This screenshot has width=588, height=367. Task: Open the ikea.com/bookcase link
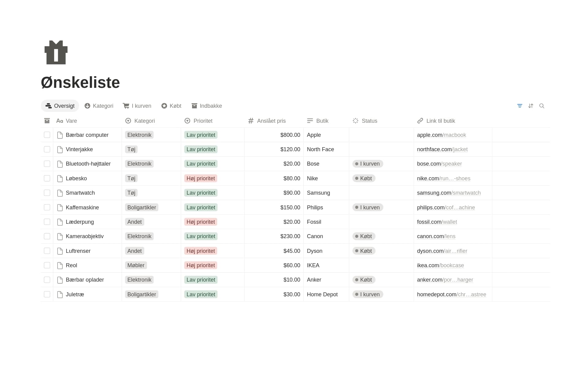click(440, 265)
